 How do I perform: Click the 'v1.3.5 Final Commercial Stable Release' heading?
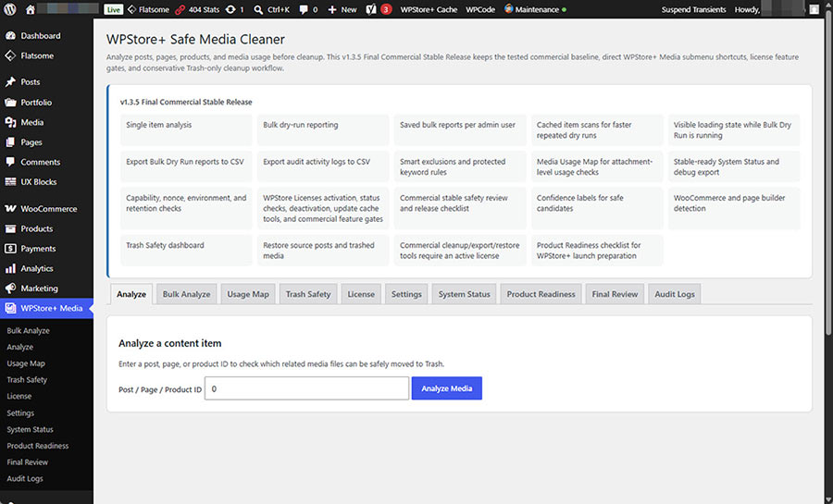click(186, 102)
